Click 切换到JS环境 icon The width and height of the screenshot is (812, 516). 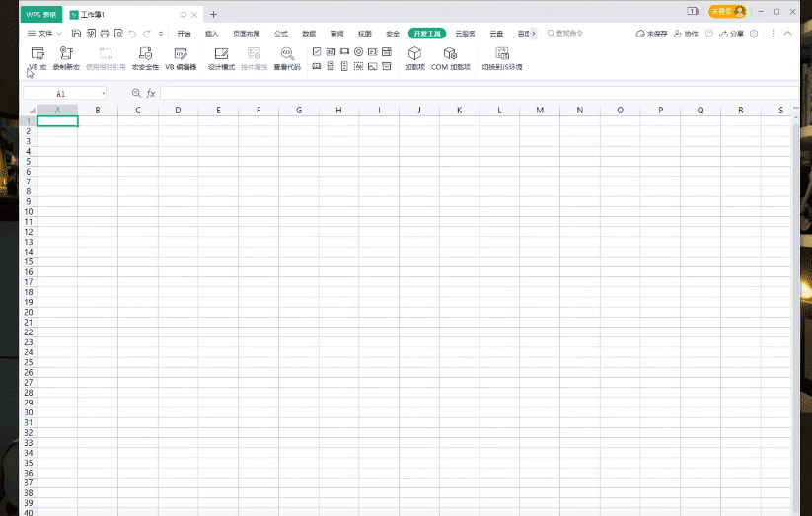(501, 58)
